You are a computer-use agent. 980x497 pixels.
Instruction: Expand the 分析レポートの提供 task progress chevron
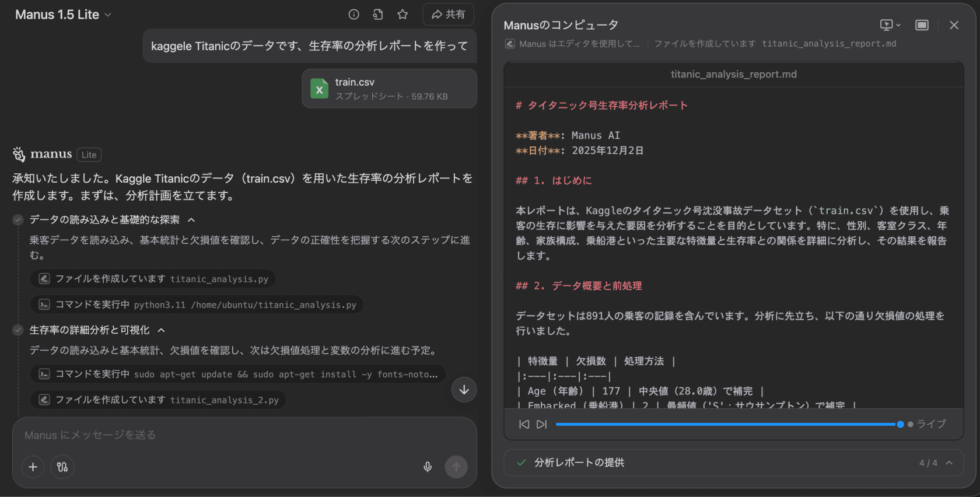pos(950,463)
